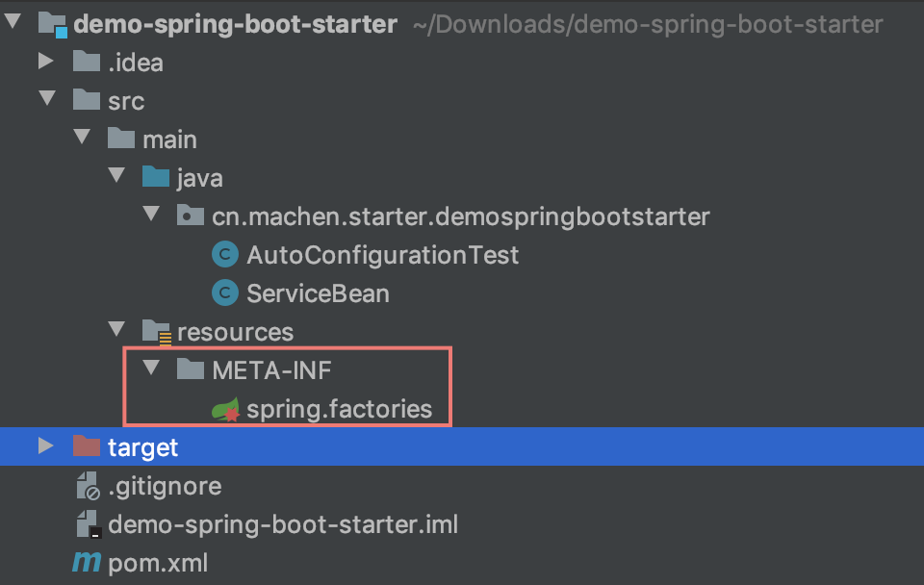This screenshot has height=585, width=924.
Task: Click the package icon beside cn.machen.starter.demospringbootstarter
Action: (x=189, y=216)
